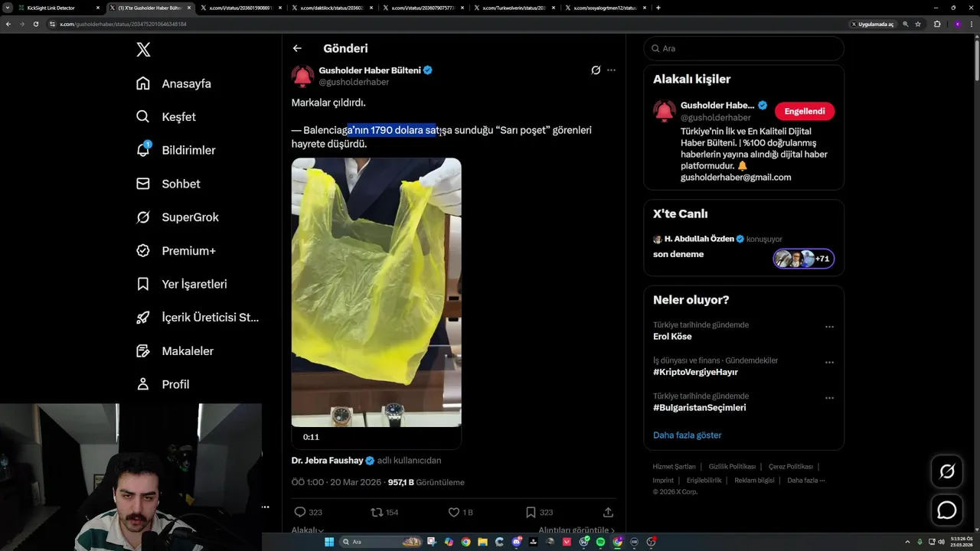980x551 pixels.
Task: Open İçerik Üreticisi Stüdyosu item
Action: [x=198, y=318]
